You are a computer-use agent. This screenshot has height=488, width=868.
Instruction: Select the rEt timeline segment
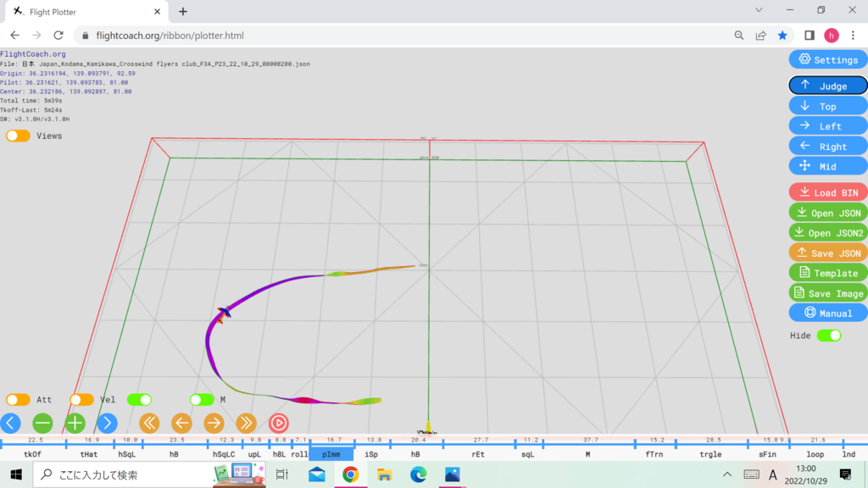click(x=478, y=454)
